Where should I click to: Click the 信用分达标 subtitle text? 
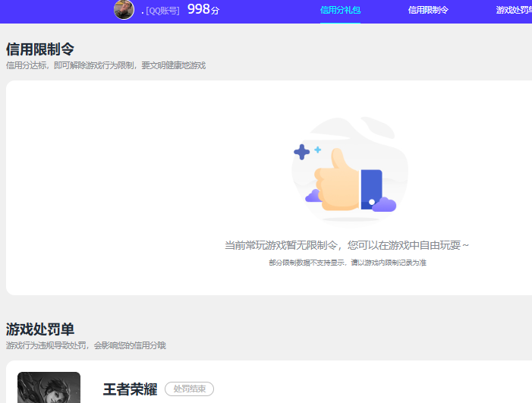point(105,65)
